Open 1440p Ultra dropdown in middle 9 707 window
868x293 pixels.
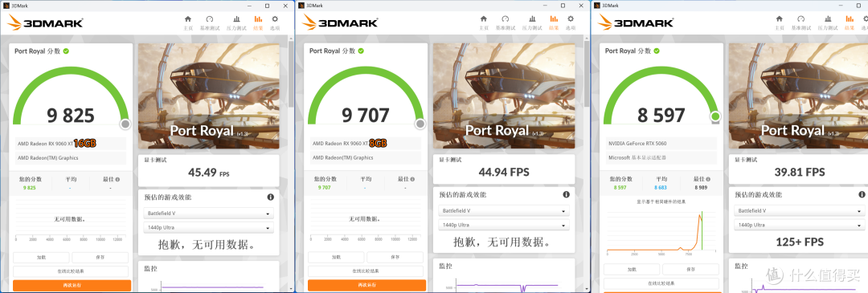tap(504, 225)
